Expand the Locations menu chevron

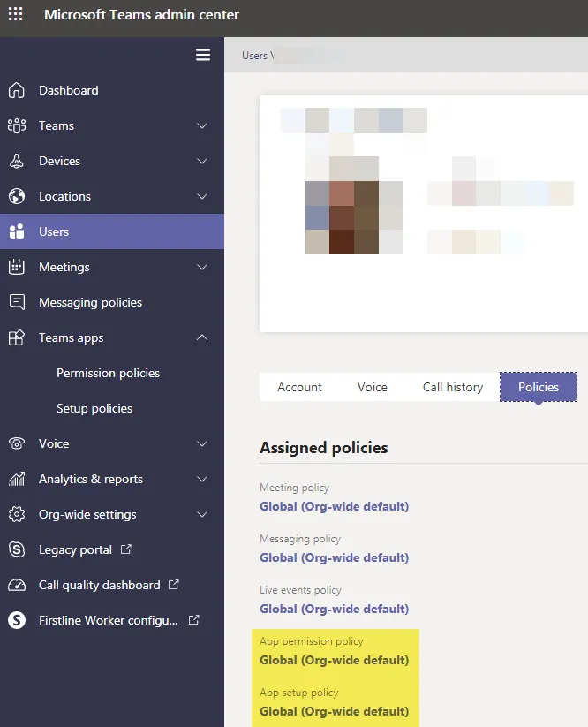(x=202, y=196)
